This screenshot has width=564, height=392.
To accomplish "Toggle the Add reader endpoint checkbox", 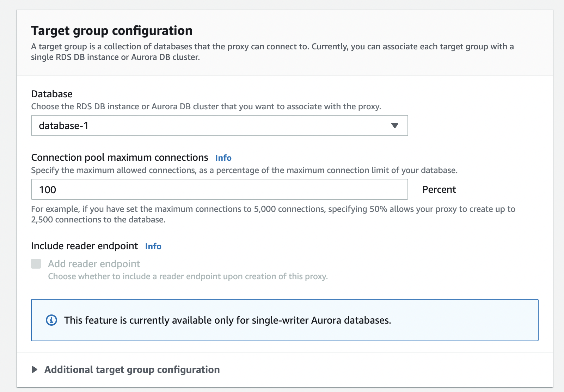I will 36,264.
